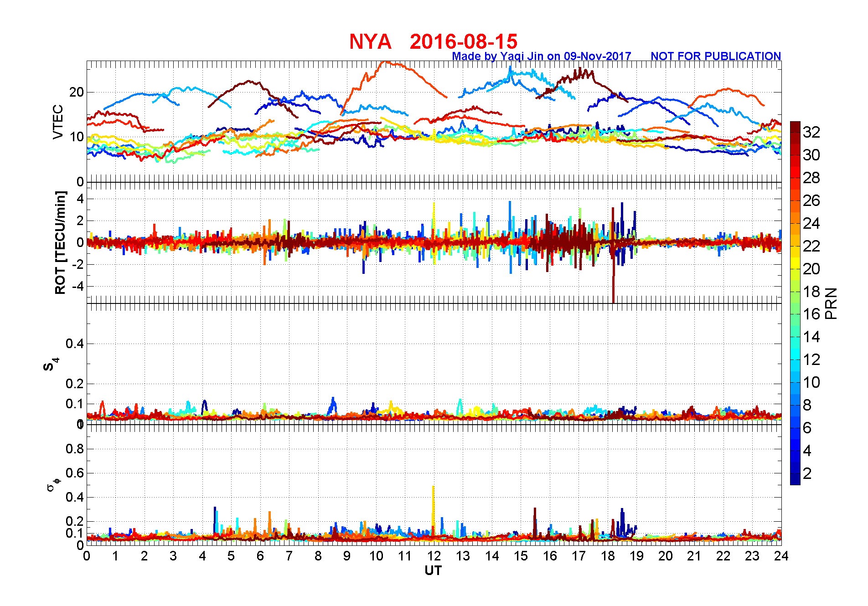Click the plot title 'NYA 2016-08-15'

coord(433,41)
